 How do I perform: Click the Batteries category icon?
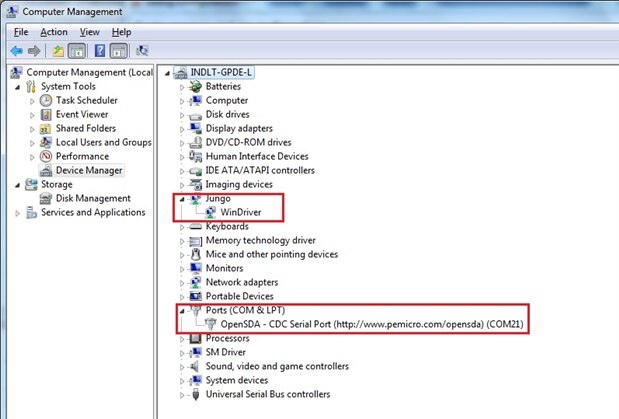point(195,86)
